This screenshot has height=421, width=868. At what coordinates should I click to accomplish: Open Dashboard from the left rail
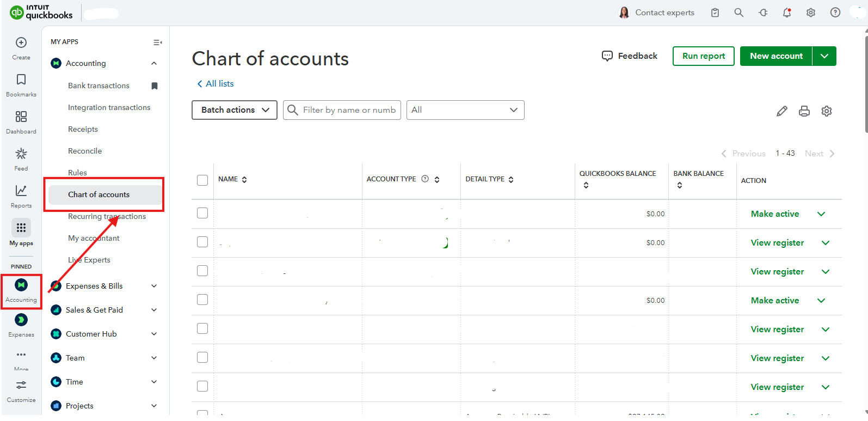click(x=21, y=121)
